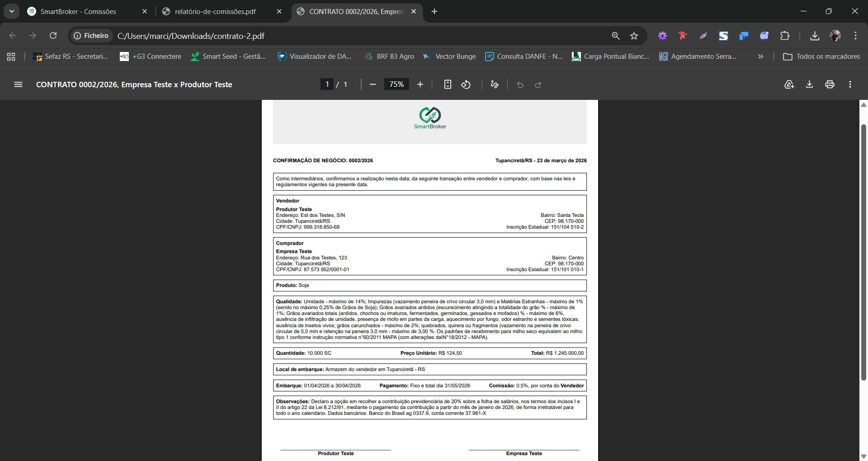Open the tab search dropdown
The image size is (868, 461).
pos(11,11)
